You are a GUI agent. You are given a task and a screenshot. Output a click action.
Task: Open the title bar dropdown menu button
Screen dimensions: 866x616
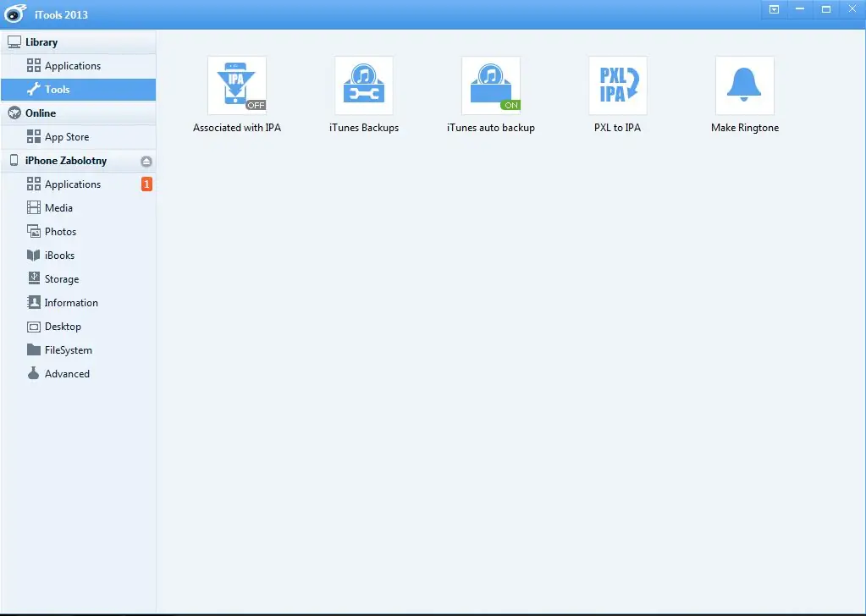point(775,9)
